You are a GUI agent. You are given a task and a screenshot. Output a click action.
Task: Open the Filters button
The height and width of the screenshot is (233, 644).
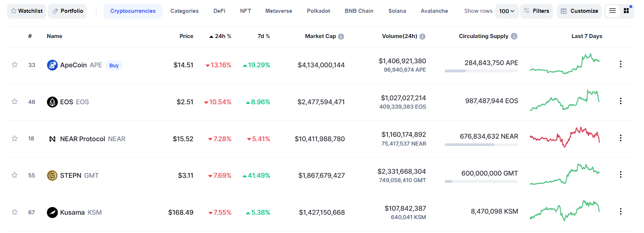click(537, 11)
